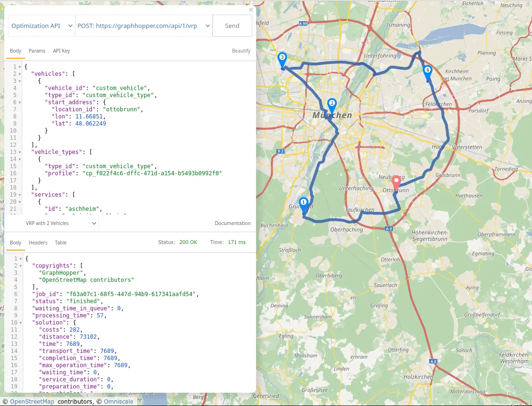Close the API panel with X
532x406 pixels.
(x=251, y=9)
